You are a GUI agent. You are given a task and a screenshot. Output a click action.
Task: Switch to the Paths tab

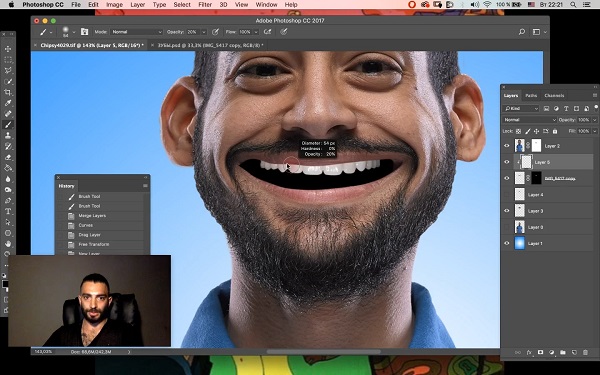pos(531,96)
